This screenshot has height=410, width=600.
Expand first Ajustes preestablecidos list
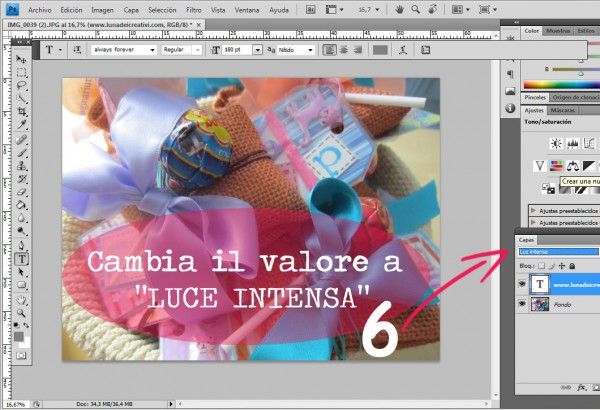point(533,211)
